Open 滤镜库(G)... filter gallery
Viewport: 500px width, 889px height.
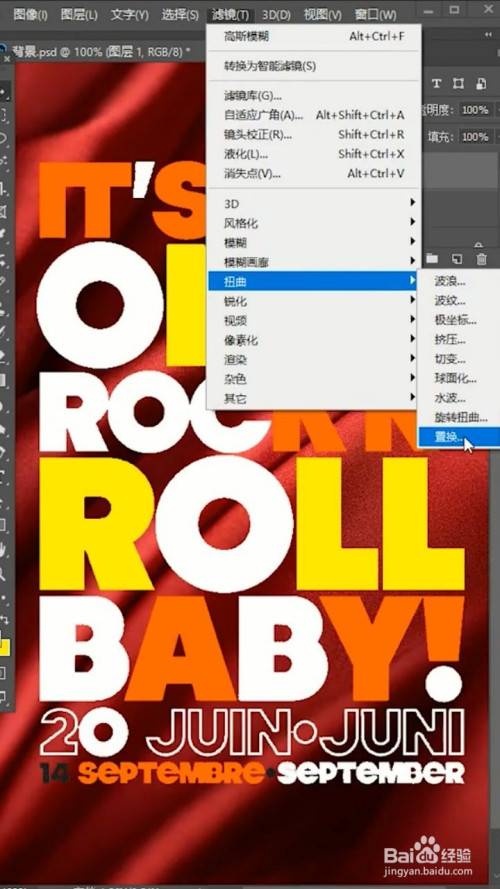click(x=314, y=96)
